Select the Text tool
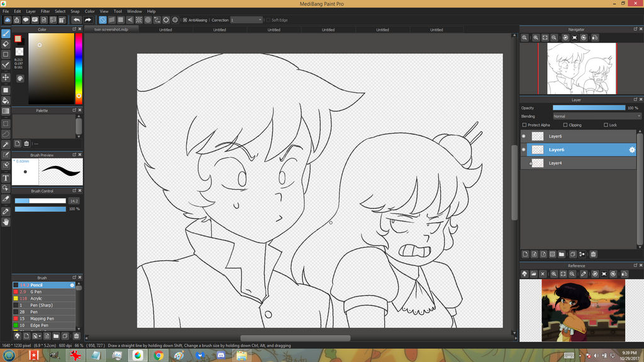This screenshot has width=644, height=362. click(6, 178)
